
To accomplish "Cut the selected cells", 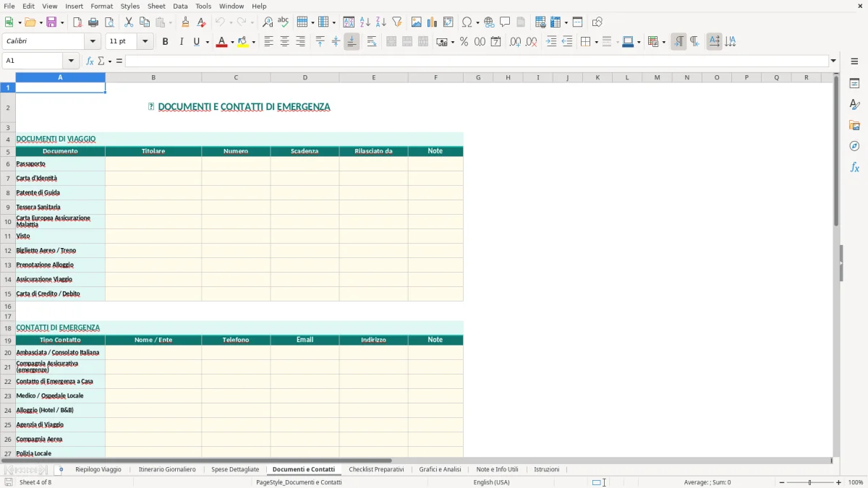I will [x=129, y=22].
